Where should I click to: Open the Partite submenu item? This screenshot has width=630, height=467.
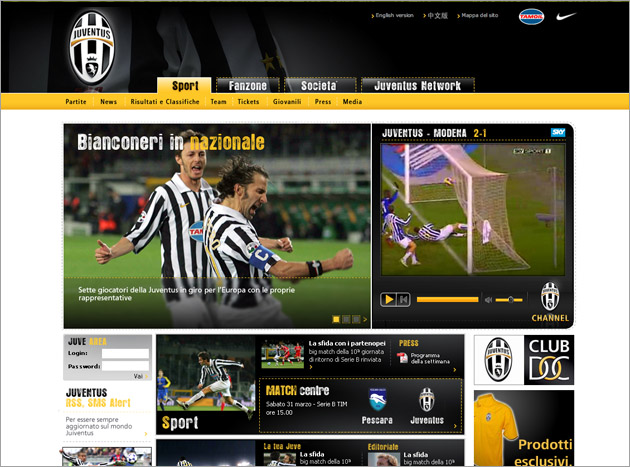[x=76, y=102]
